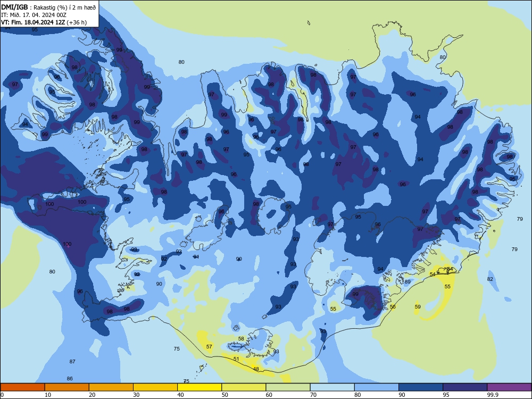Click the humidity value '82' over the sea
This screenshot has height=399, width=532.
click(x=490, y=279)
